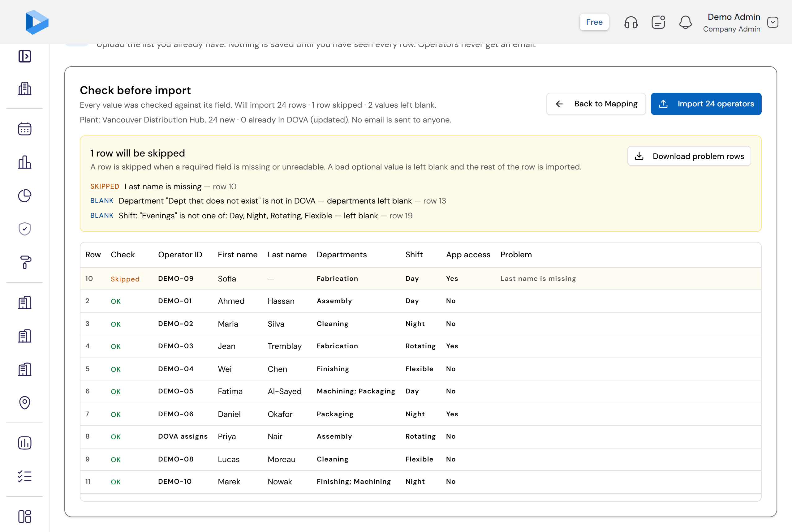The height and width of the screenshot is (532, 792).
Task: Open the location pin sidebar icon
Action: coord(24,402)
